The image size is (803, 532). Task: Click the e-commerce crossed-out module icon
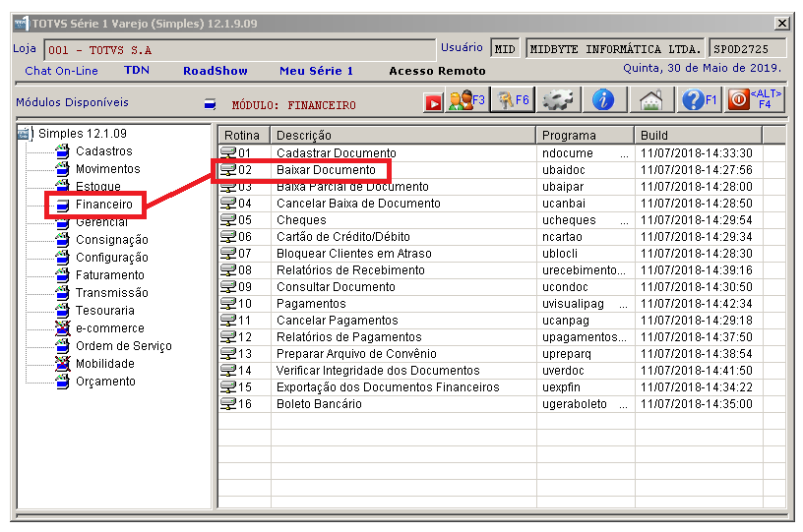tap(62, 327)
